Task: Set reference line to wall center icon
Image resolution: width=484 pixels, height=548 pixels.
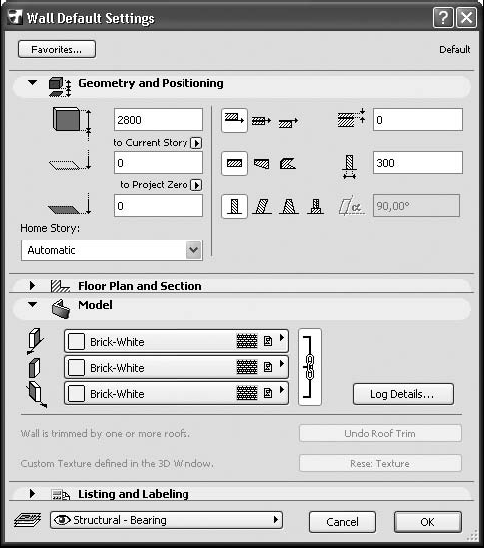Action: pos(261,121)
